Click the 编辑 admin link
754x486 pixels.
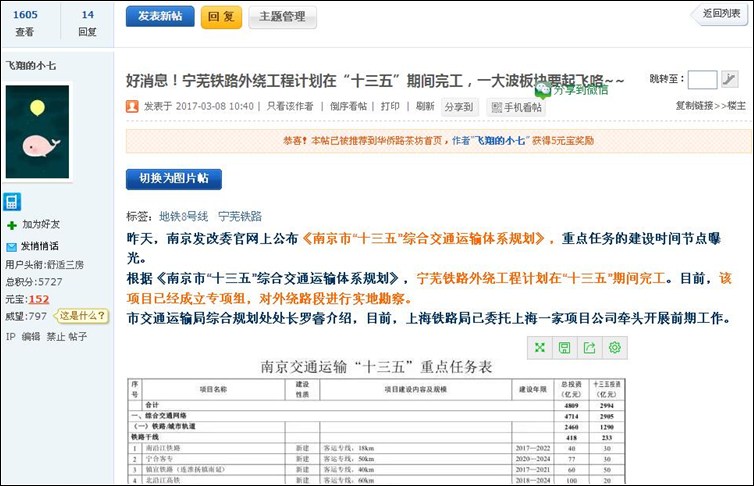(x=31, y=336)
